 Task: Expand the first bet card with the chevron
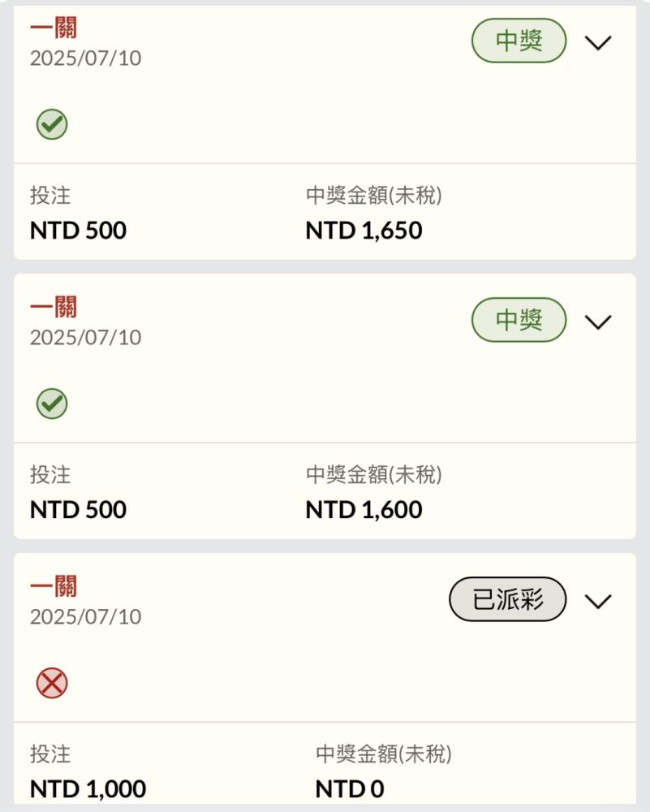coord(598,42)
